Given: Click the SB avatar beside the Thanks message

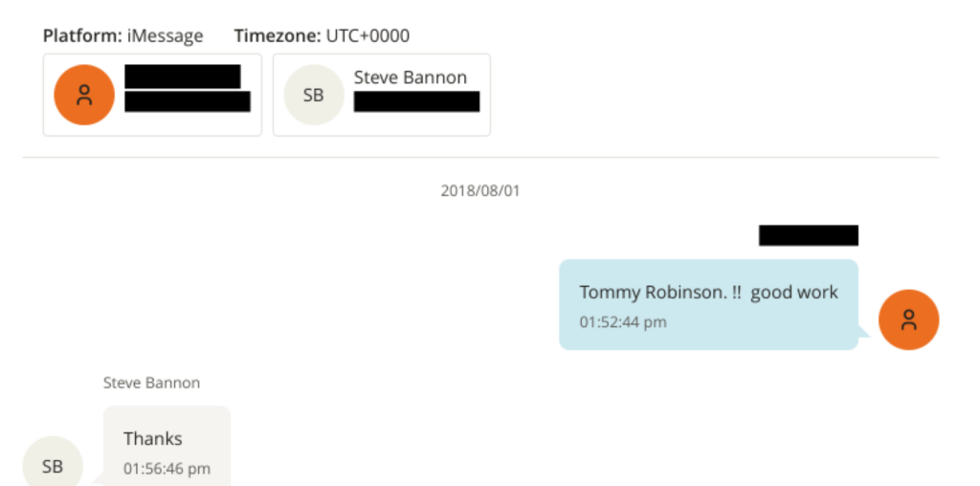Looking at the screenshot, I should (53, 465).
